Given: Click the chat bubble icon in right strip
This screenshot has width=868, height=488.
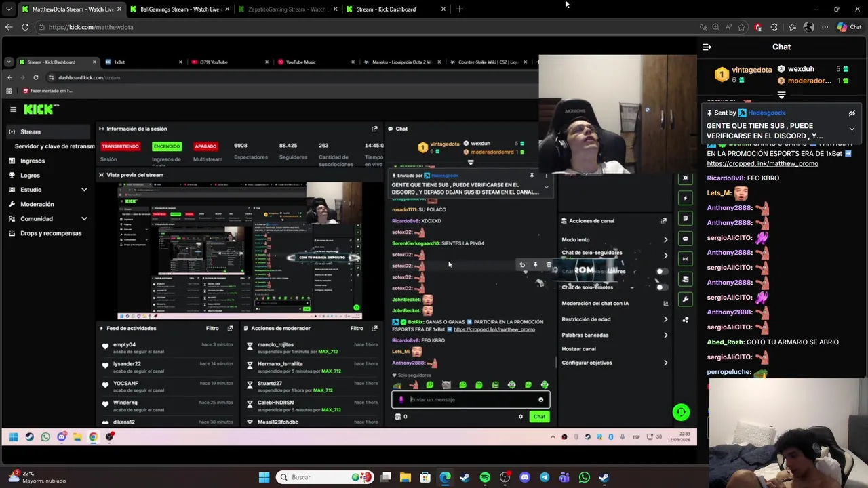Looking at the screenshot, I should pos(686,239).
